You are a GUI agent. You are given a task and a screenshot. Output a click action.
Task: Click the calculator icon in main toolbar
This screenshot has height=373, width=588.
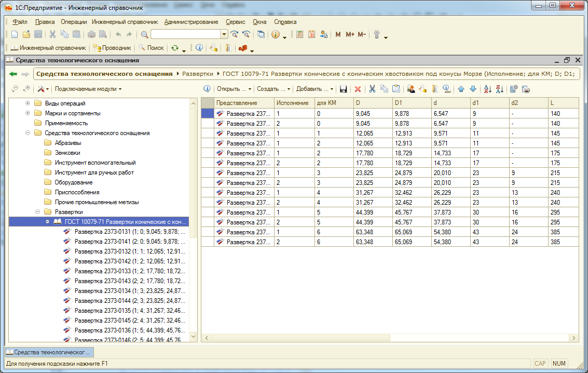coord(300,34)
